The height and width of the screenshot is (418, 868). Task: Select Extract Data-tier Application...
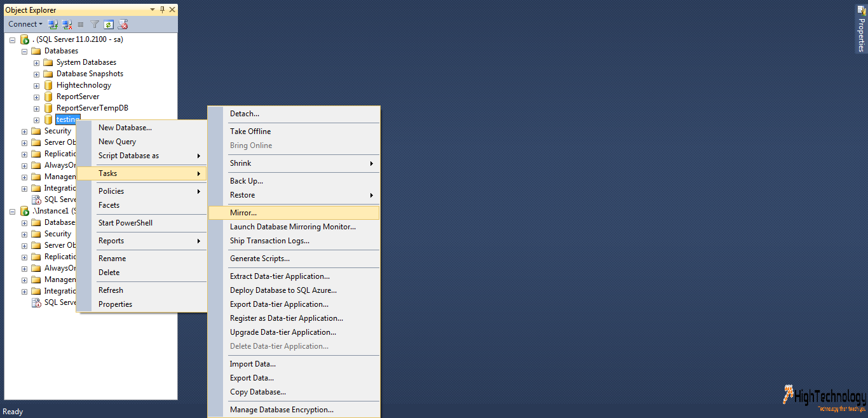[x=294, y=276]
